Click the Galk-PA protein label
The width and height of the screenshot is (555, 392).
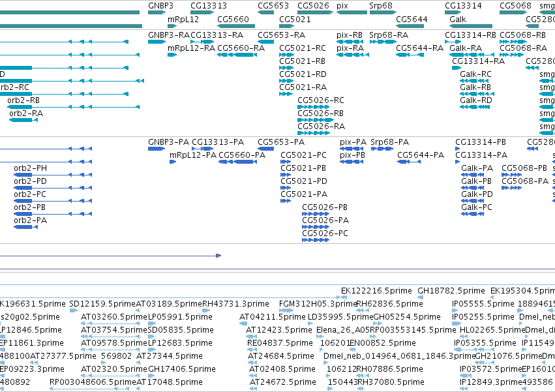477,168
